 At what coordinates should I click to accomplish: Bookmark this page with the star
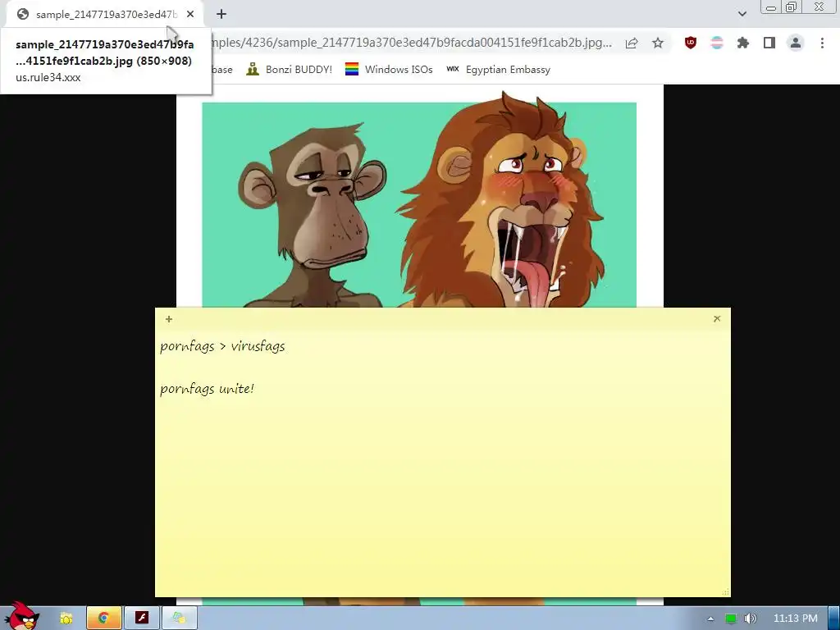coord(658,43)
